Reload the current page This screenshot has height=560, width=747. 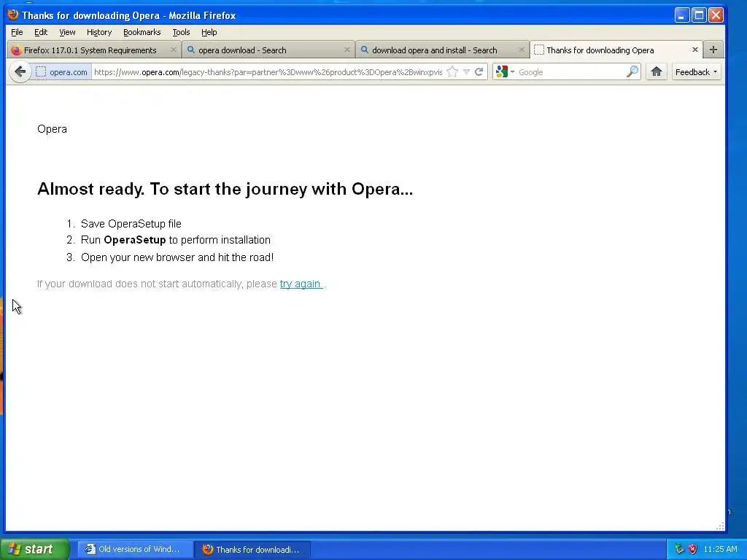[x=479, y=72]
